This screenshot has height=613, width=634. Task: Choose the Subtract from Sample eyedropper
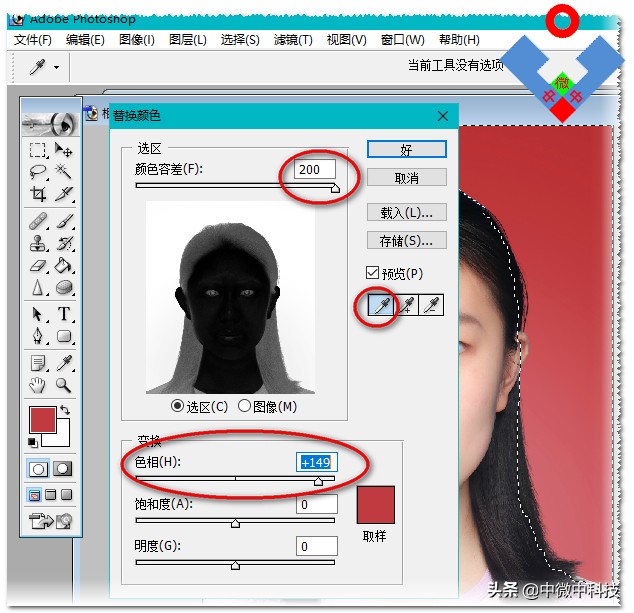(431, 305)
